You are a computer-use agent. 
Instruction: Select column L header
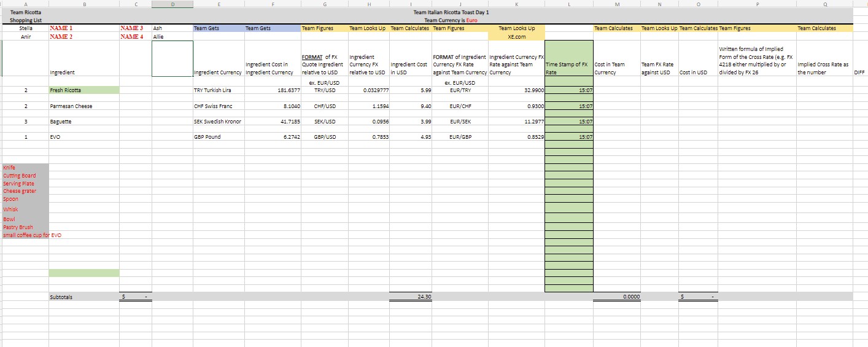[x=569, y=4]
